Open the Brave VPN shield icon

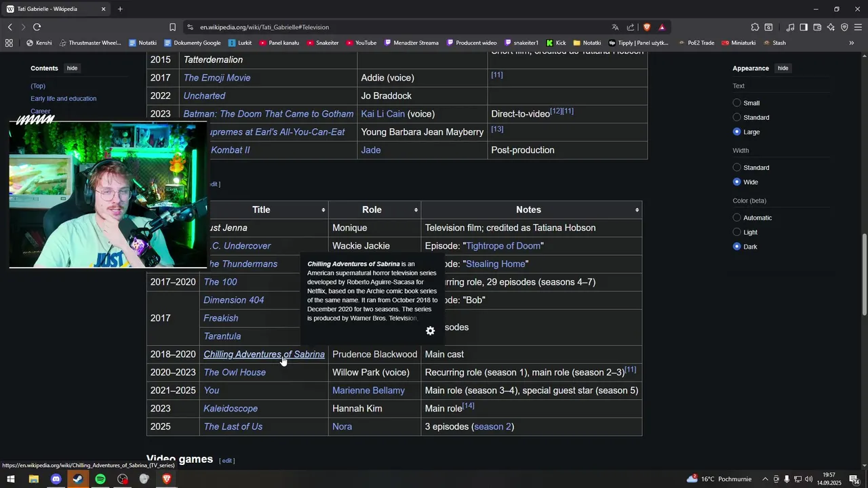[844, 27]
